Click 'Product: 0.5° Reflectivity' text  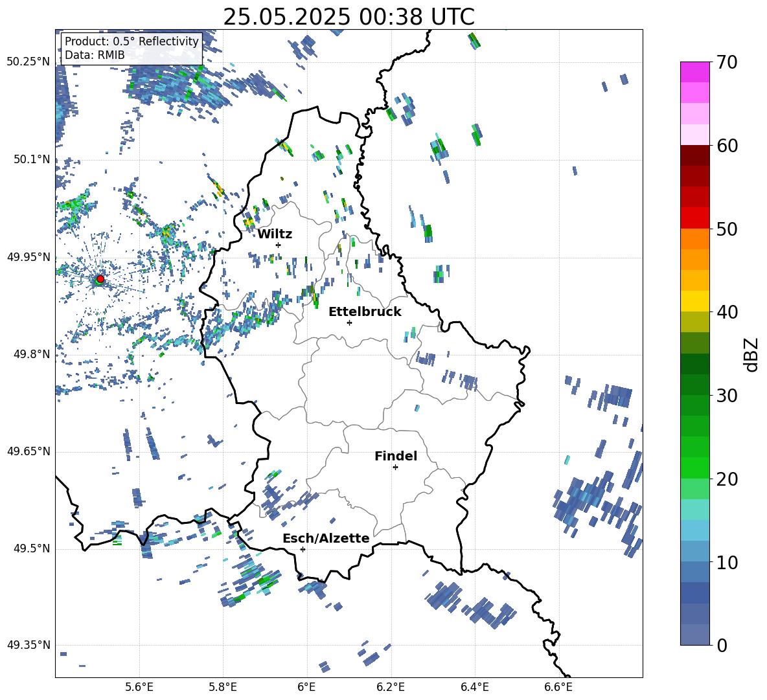(x=132, y=41)
